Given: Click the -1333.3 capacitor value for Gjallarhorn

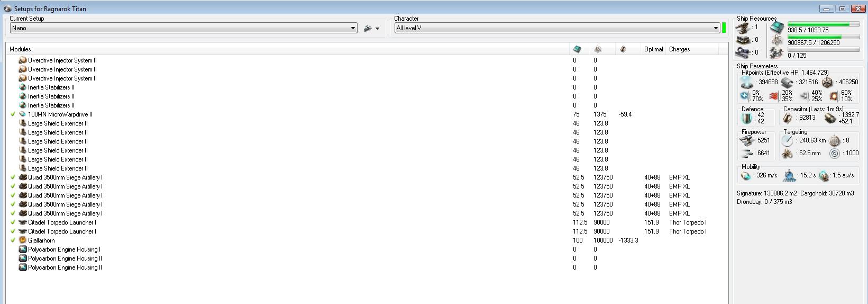Looking at the screenshot, I should pos(628,240).
